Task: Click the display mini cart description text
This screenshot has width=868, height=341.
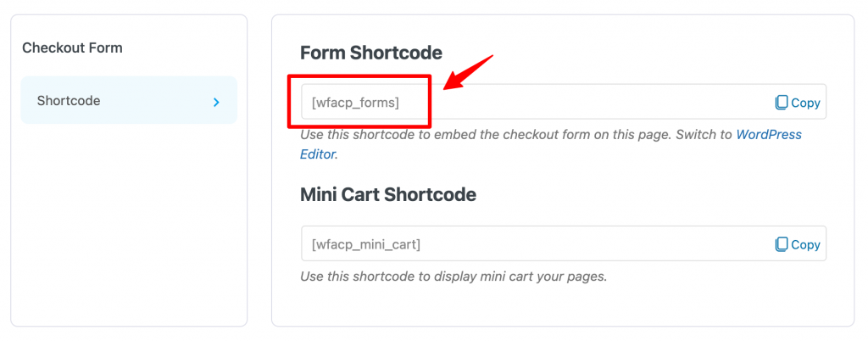Action: (x=453, y=277)
